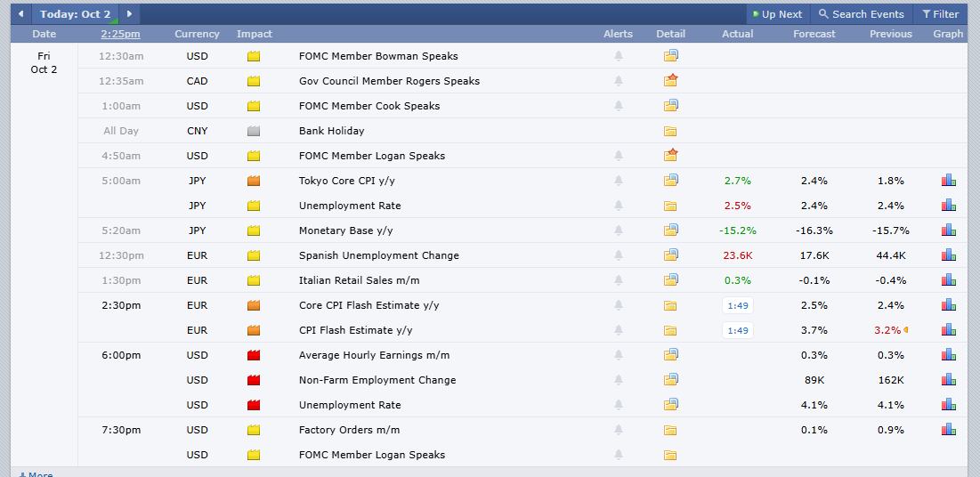Click the Forecast column header
This screenshot has height=477, width=980.
click(814, 34)
